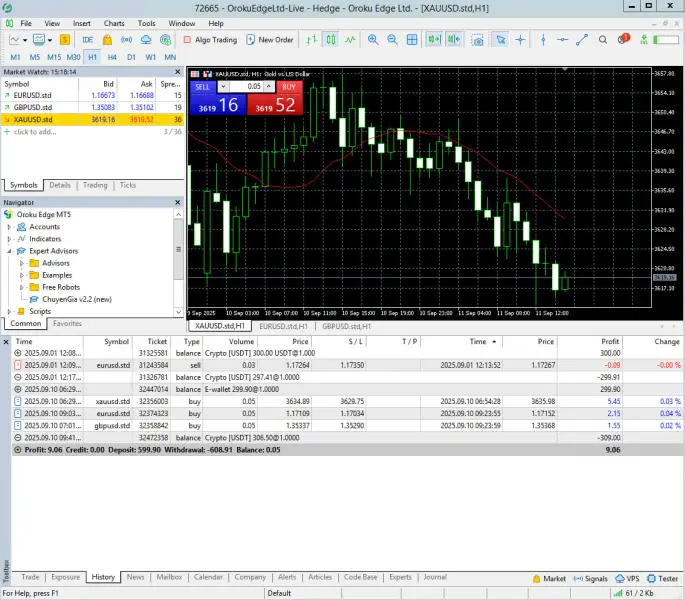
Task: Collapse the Expert Advisors node
Action: pos(9,251)
